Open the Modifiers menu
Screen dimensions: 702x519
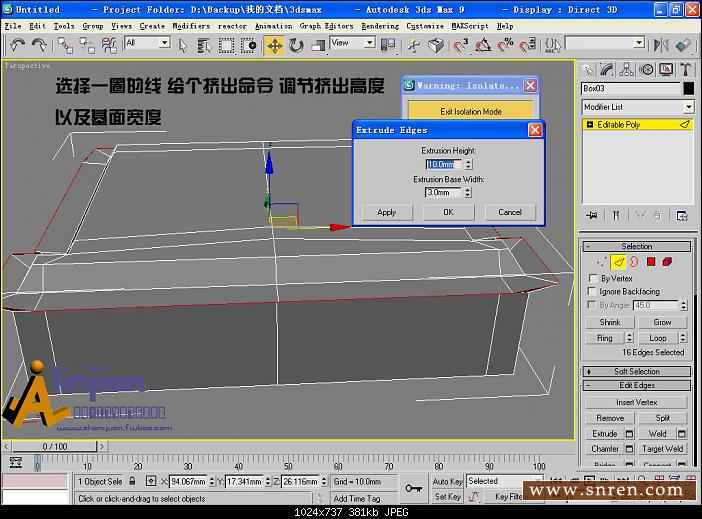pos(190,26)
